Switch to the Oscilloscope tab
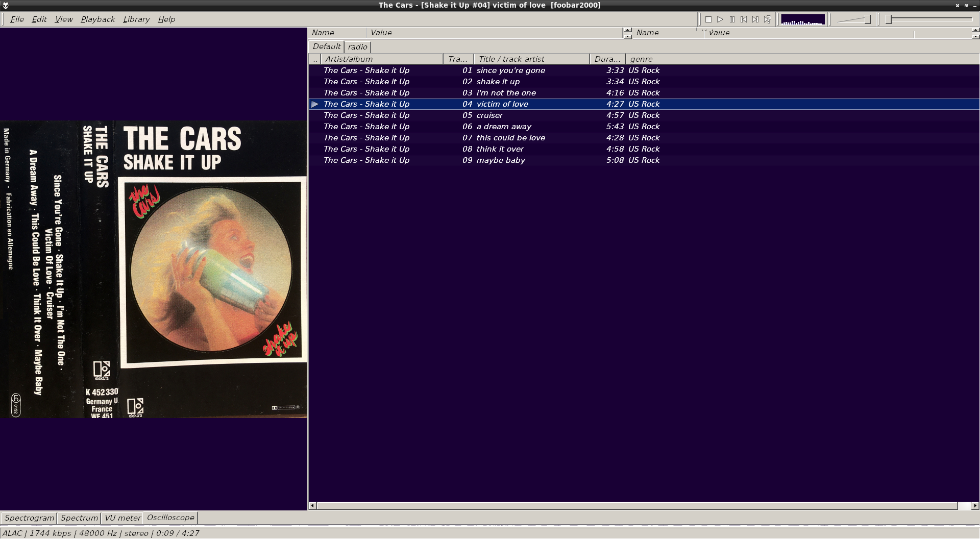 pos(170,518)
